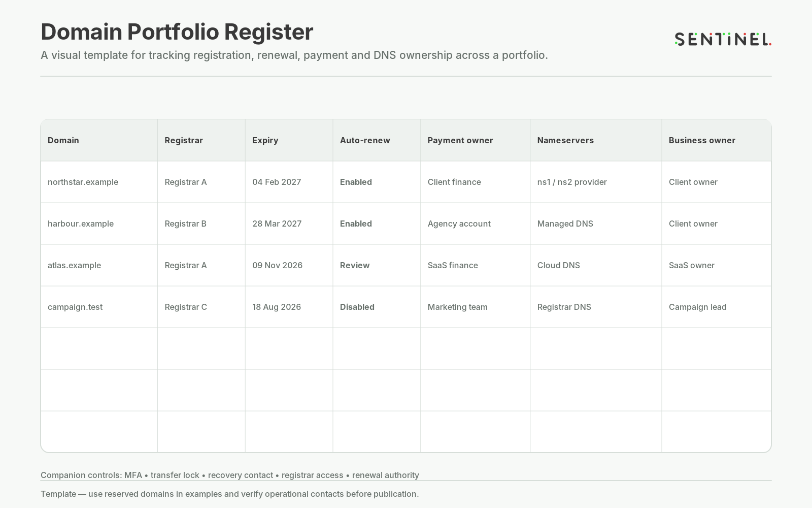Click the Sentinel logo

coord(723,39)
